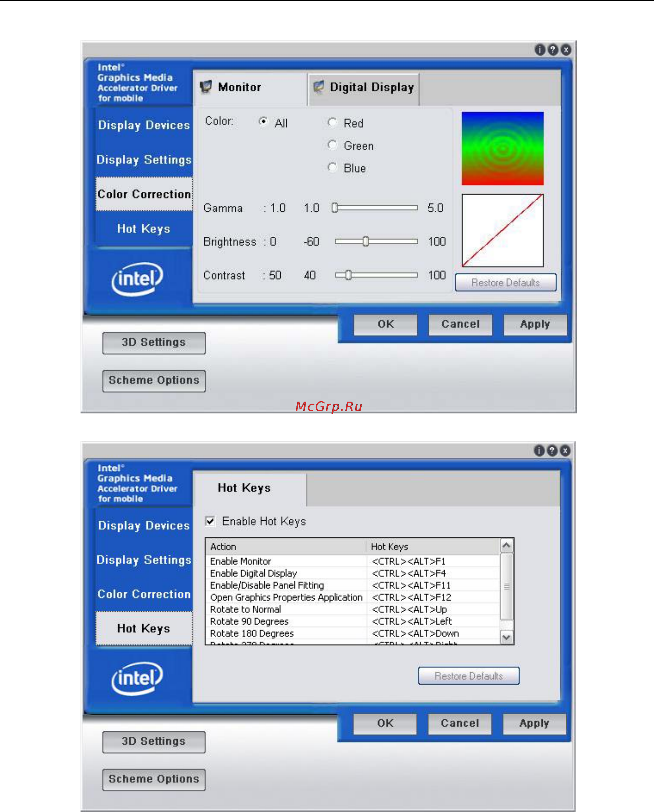Close the upper Intel graphics window
The image size is (654, 812).
[x=566, y=50]
